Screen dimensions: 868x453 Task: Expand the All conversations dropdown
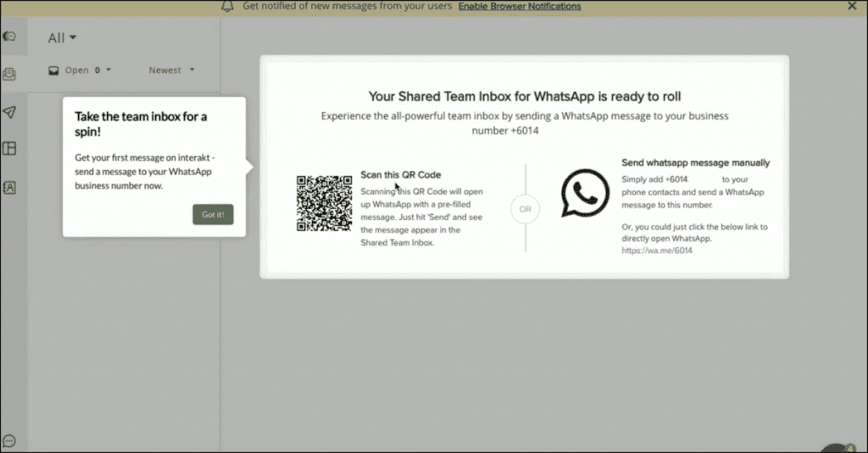click(62, 37)
